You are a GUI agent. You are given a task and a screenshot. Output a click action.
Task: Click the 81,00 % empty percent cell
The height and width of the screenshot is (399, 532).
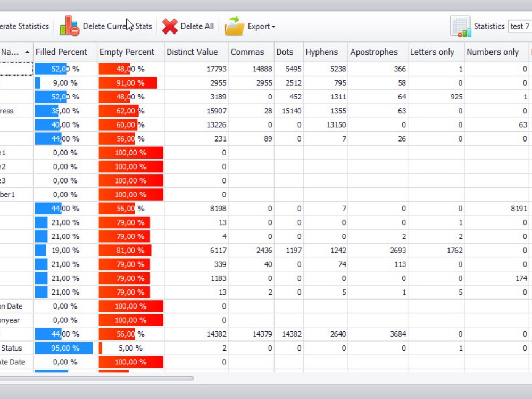pos(131,251)
